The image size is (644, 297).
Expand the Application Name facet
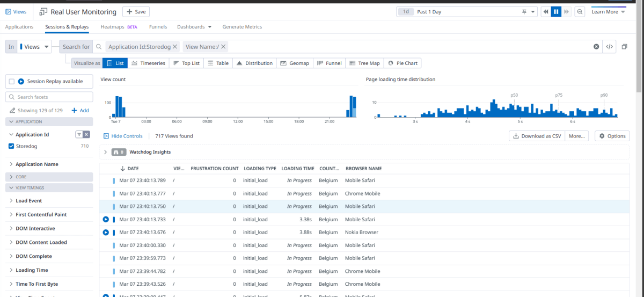pos(11,164)
